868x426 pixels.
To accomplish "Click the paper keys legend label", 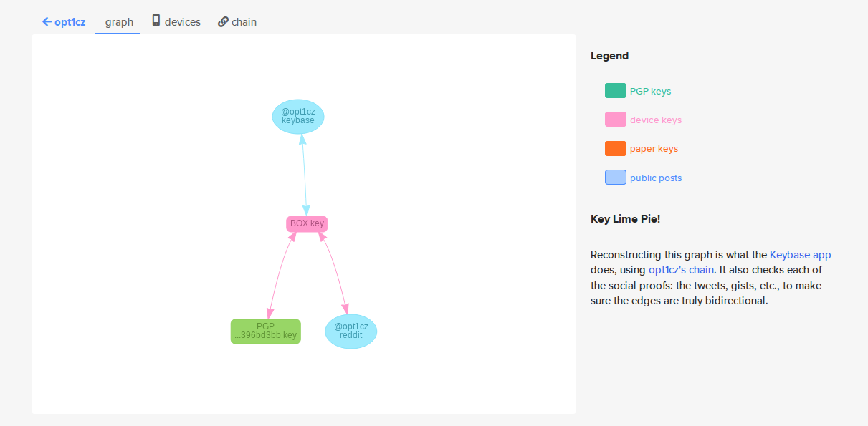I will pyautogui.click(x=654, y=149).
